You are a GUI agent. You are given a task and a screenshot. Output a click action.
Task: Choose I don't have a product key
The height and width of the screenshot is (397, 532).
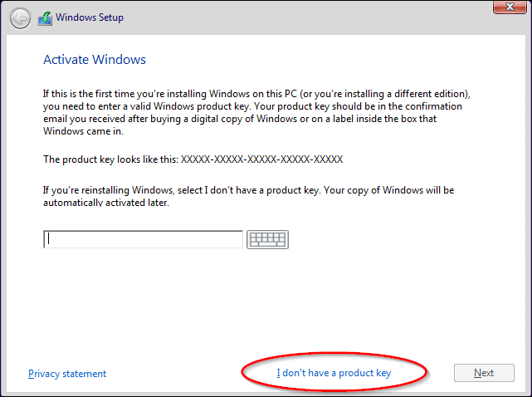click(x=334, y=373)
